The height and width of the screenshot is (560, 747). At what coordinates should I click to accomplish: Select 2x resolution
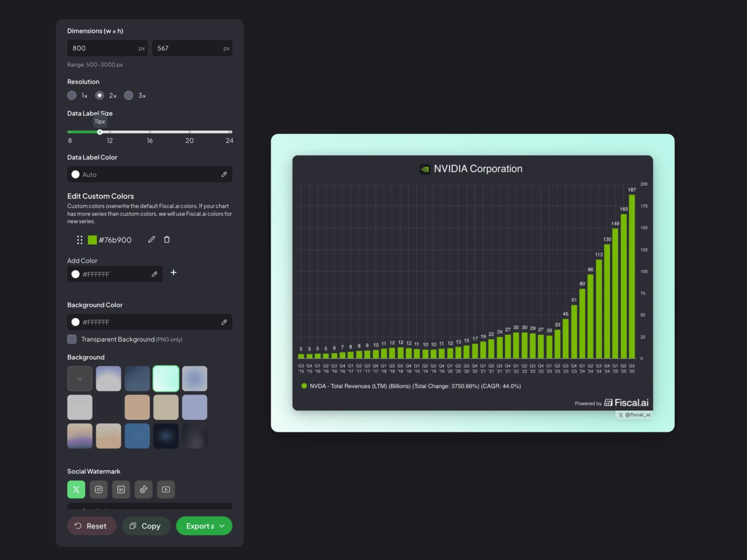(100, 95)
